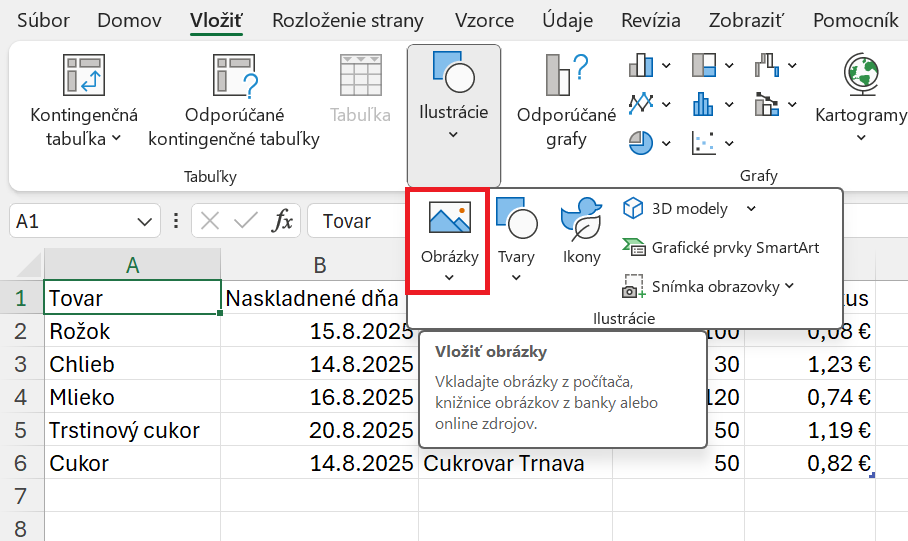Screen dimensions: 908x541
Task: Select the price cell 0,82 €
Action: pyautogui.click(x=810, y=463)
